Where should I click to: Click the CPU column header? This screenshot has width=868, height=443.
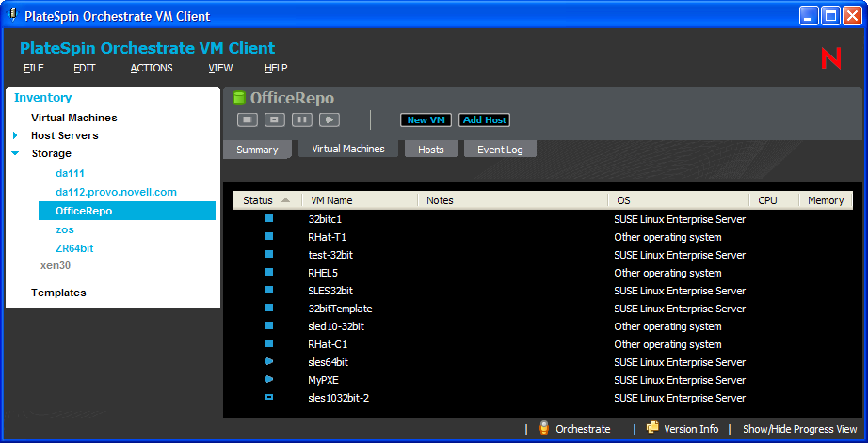775,200
